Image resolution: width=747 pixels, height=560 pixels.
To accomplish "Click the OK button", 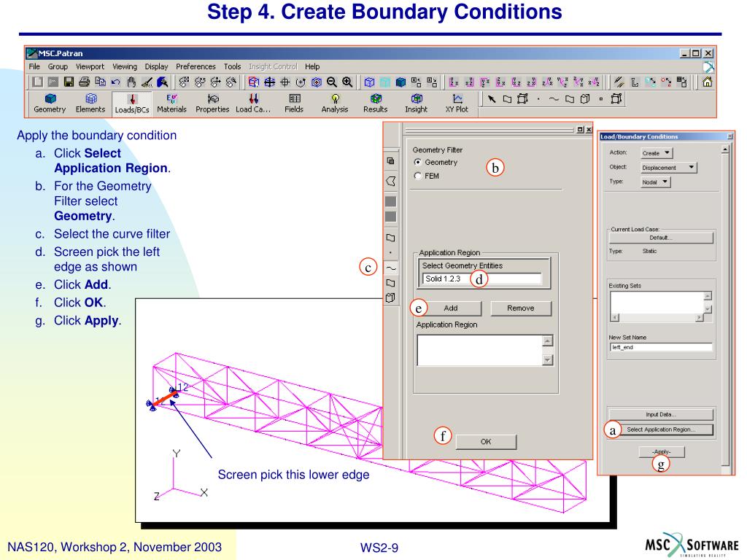I will tap(486, 441).
